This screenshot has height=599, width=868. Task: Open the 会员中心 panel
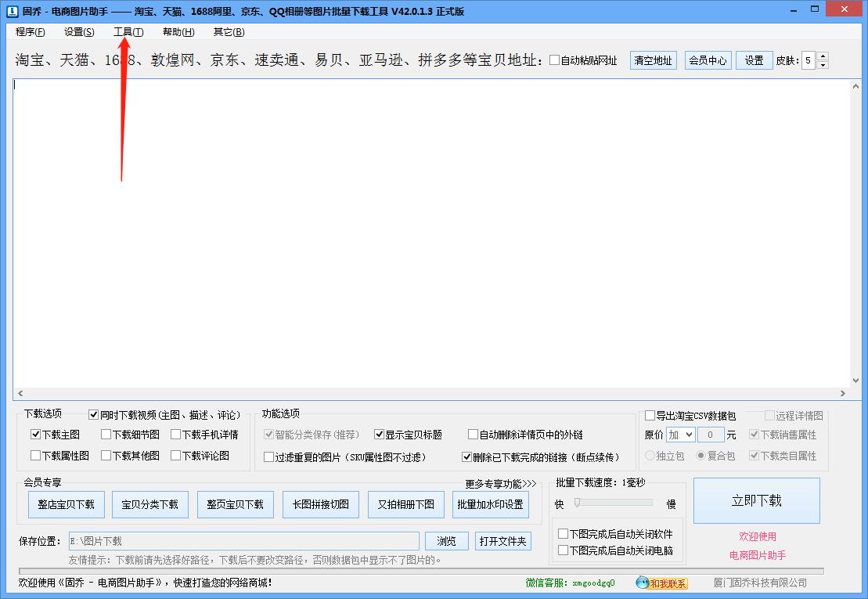pyautogui.click(x=708, y=60)
